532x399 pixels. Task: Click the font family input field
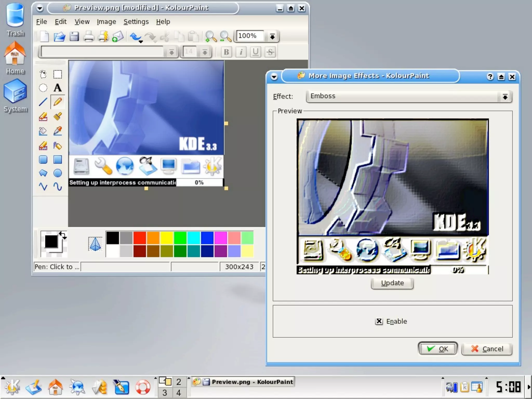point(103,52)
